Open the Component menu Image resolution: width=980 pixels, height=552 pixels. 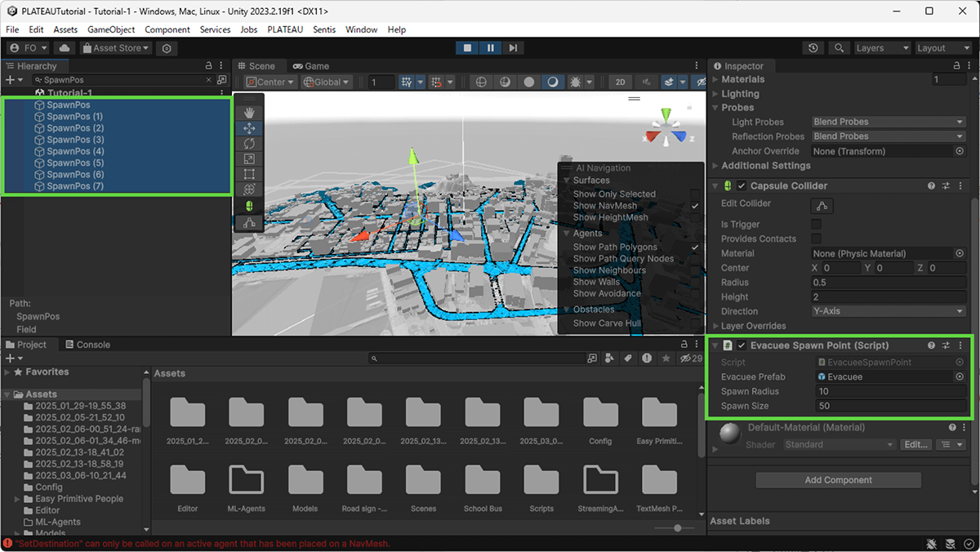[x=167, y=29]
